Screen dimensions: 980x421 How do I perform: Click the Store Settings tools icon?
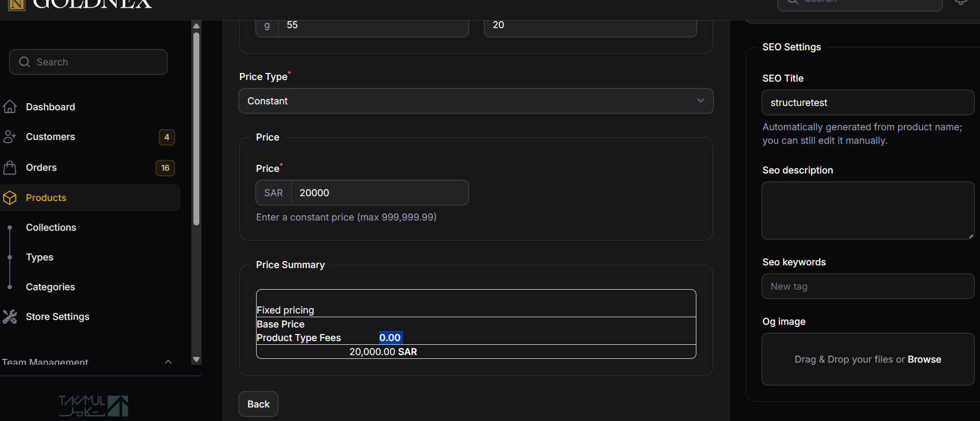(x=10, y=317)
